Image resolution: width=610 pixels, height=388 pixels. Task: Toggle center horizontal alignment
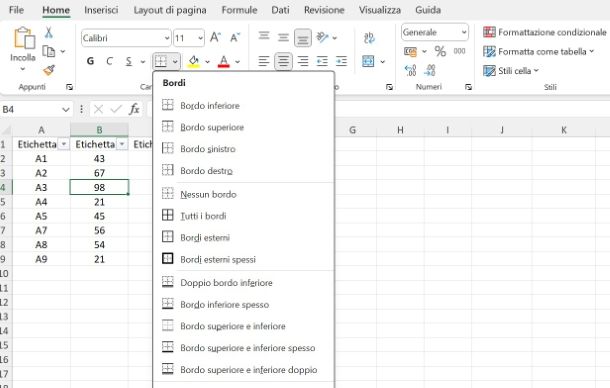(x=283, y=61)
